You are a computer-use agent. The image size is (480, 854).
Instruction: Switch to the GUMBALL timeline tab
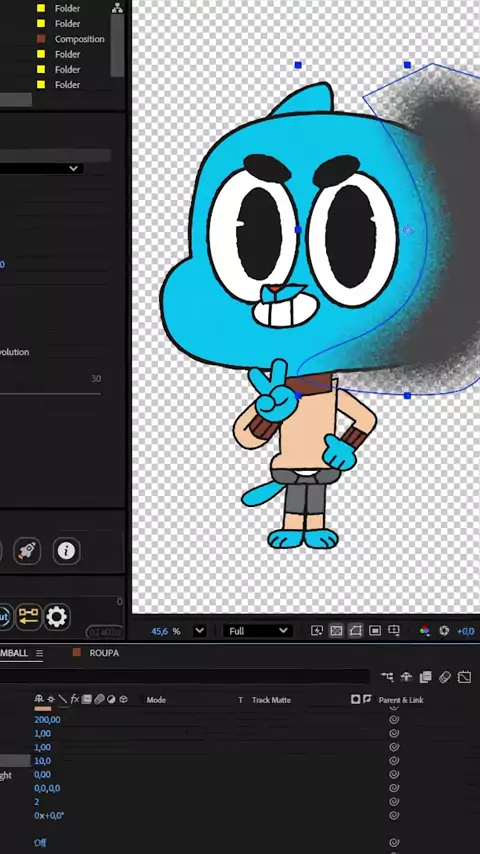[x=14, y=652]
